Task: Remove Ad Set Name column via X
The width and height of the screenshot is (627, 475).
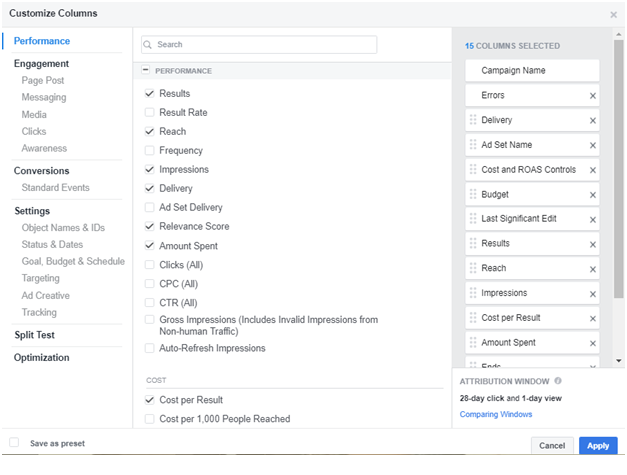Action: point(593,146)
